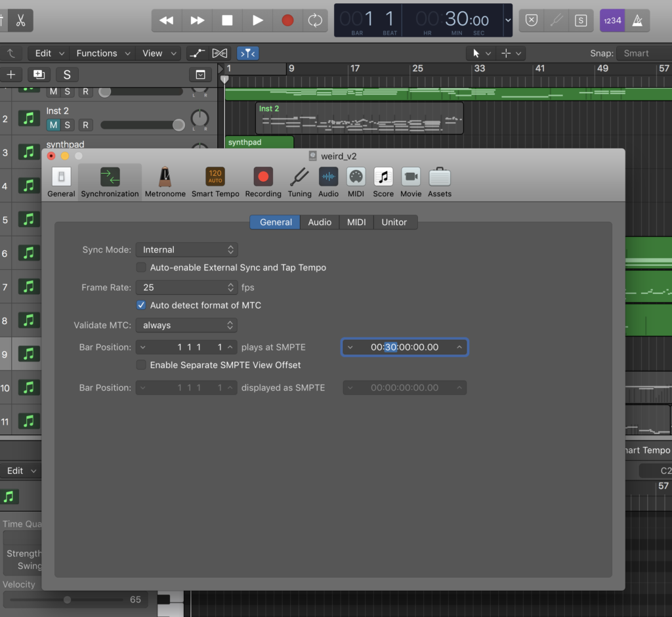Start playback with the Play button
This screenshot has width=672, height=617.
(257, 20)
